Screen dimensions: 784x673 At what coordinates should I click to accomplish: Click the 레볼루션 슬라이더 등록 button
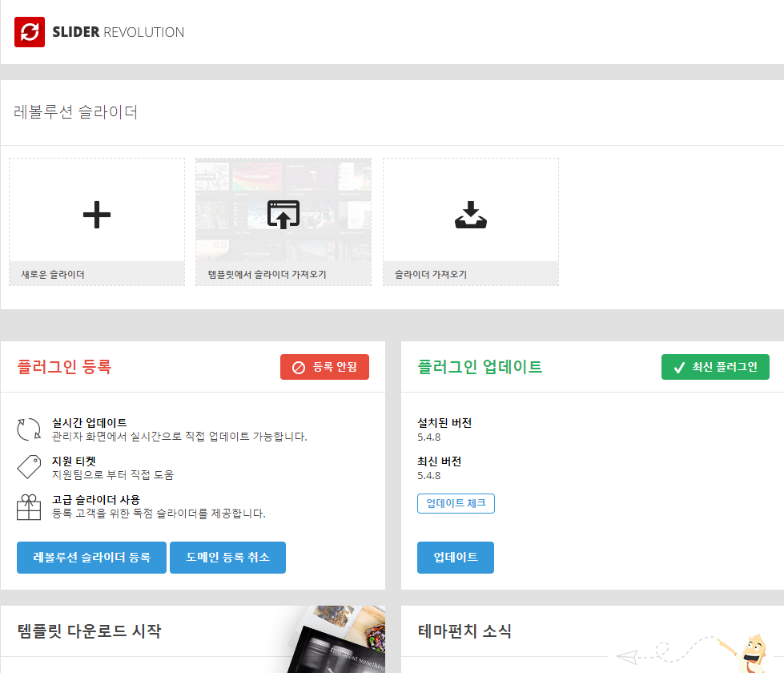(x=91, y=558)
